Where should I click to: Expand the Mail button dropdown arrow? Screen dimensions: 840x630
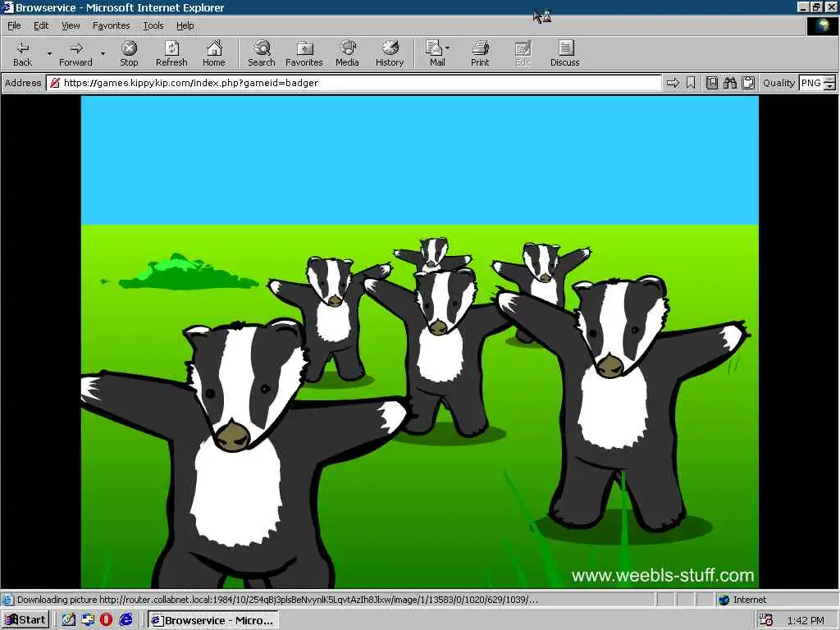(447, 48)
